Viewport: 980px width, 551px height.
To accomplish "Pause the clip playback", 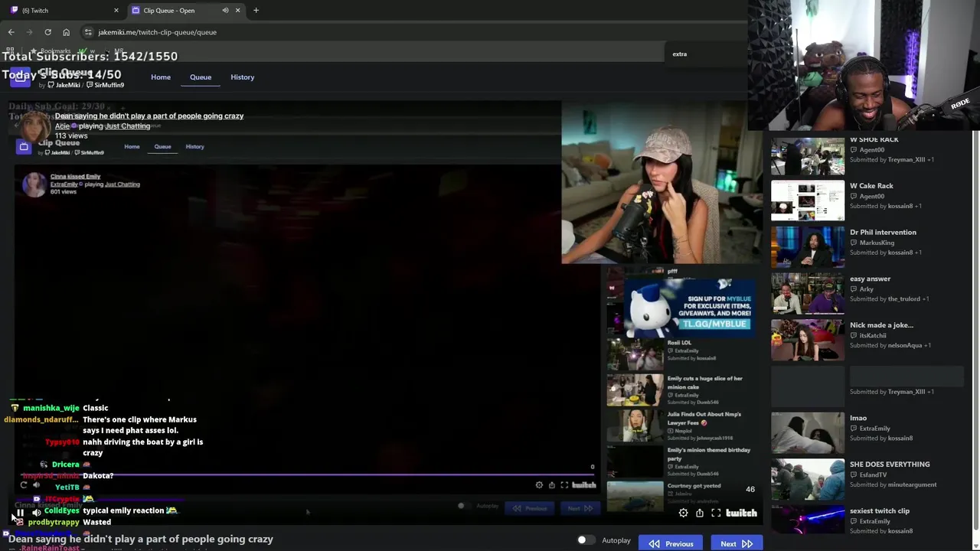I will tap(21, 514).
